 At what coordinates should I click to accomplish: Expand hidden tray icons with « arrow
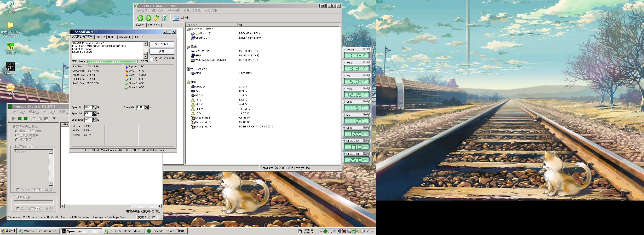point(321,231)
